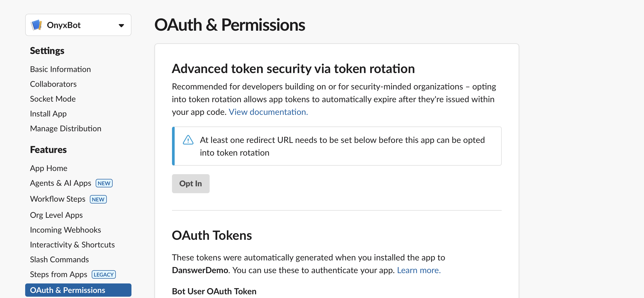
Task: Click the Opt In button
Action: (191, 183)
